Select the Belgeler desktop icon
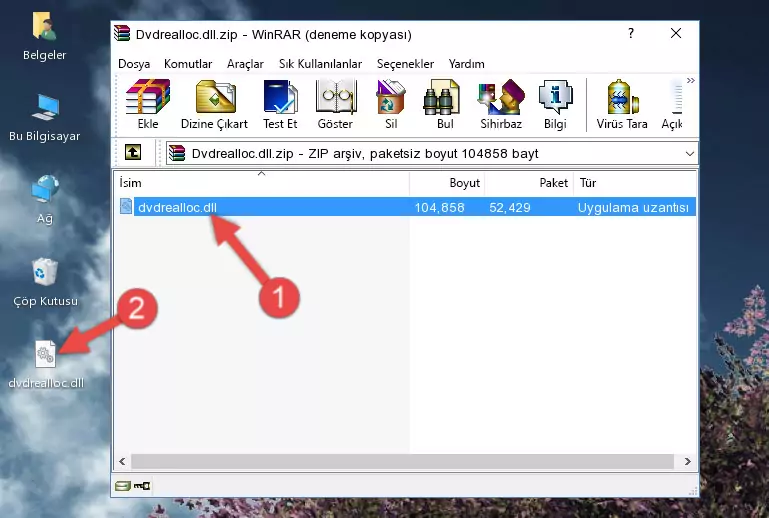 click(44, 37)
